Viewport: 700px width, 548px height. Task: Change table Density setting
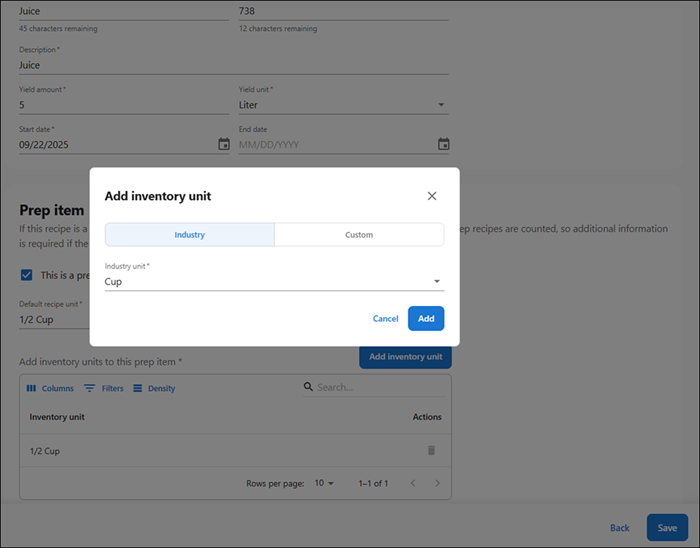click(x=154, y=388)
